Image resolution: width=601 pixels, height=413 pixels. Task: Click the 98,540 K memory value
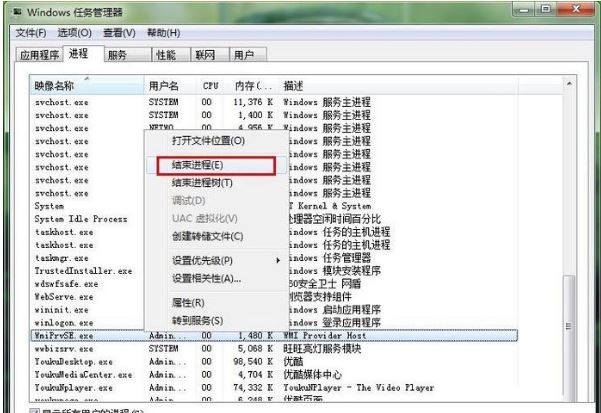(253, 362)
